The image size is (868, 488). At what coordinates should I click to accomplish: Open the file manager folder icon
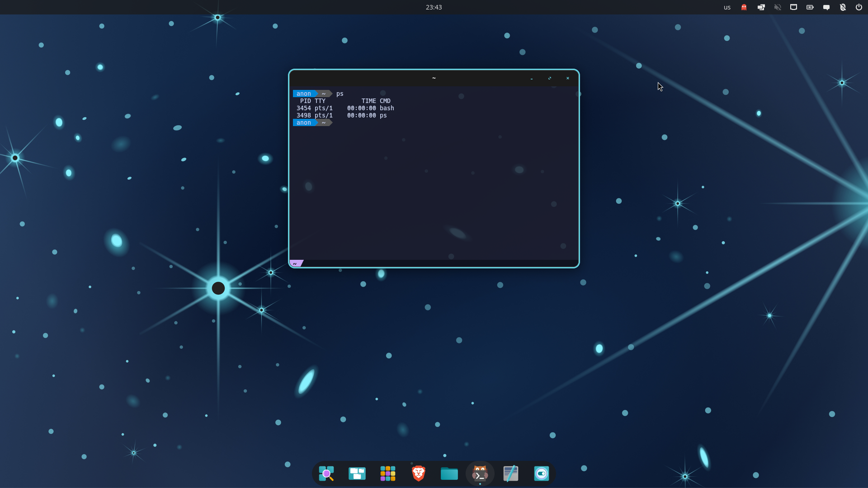pos(449,473)
